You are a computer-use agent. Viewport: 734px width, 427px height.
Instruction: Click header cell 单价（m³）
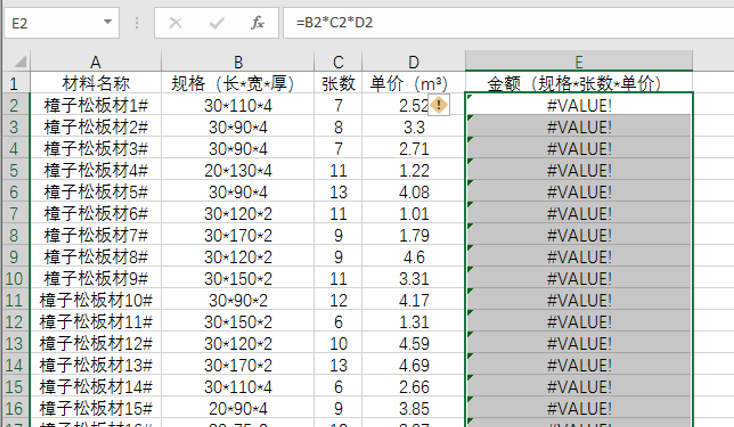[413, 83]
